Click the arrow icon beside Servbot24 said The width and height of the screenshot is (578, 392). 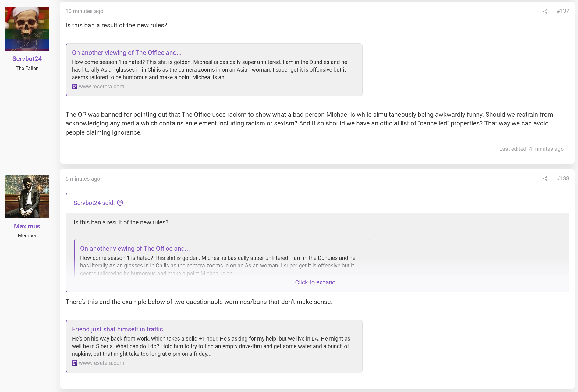(120, 203)
